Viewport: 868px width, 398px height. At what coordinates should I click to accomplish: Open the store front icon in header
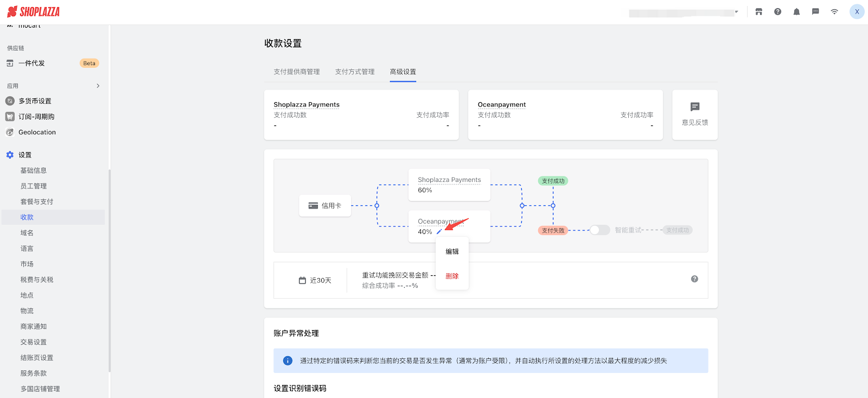759,11
